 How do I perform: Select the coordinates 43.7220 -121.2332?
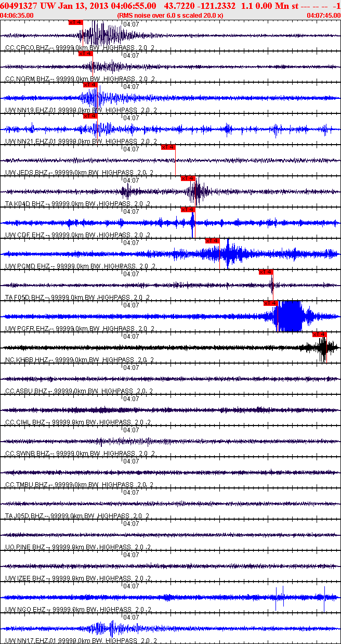pos(199,6)
